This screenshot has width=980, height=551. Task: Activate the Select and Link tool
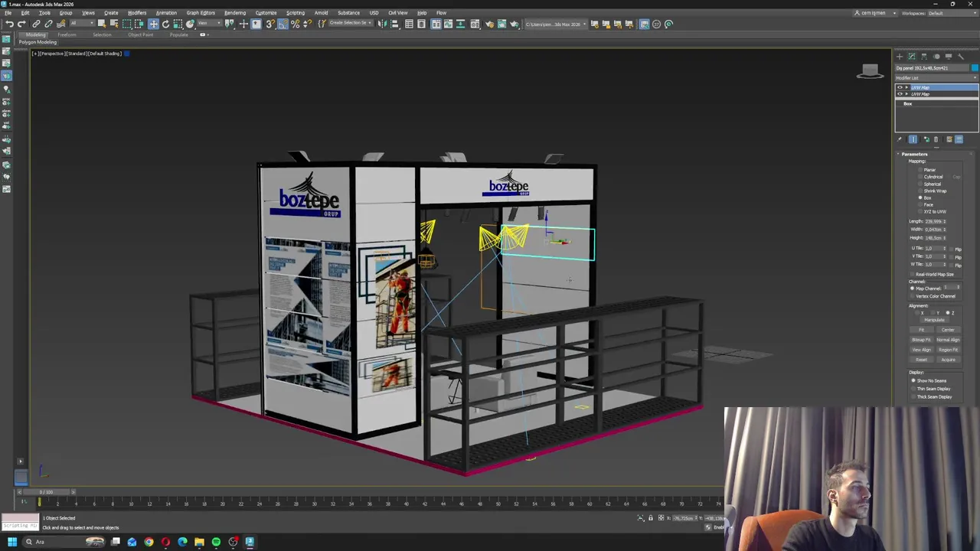click(x=36, y=24)
